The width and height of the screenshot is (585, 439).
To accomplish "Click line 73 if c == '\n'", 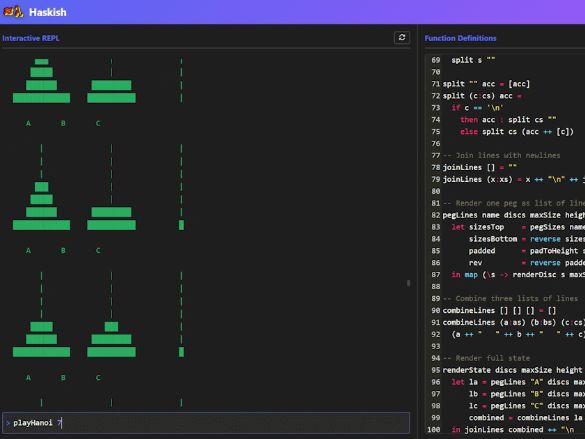I will tap(478, 108).
